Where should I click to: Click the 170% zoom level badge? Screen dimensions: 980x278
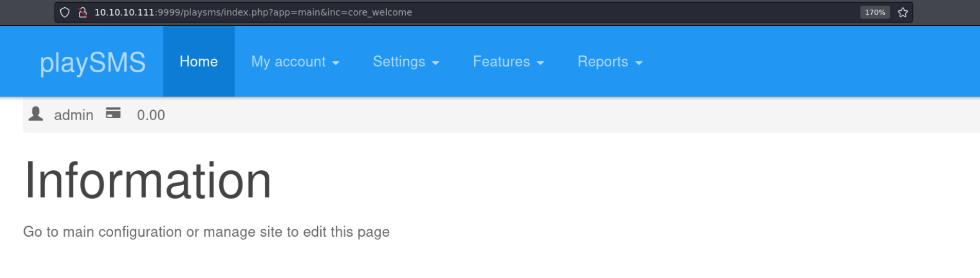point(874,12)
